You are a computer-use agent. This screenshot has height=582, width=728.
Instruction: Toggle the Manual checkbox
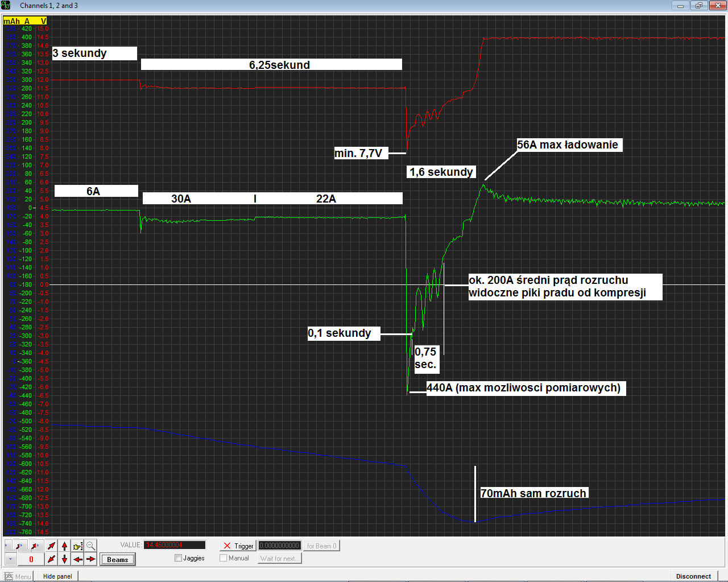pos(224,558)
